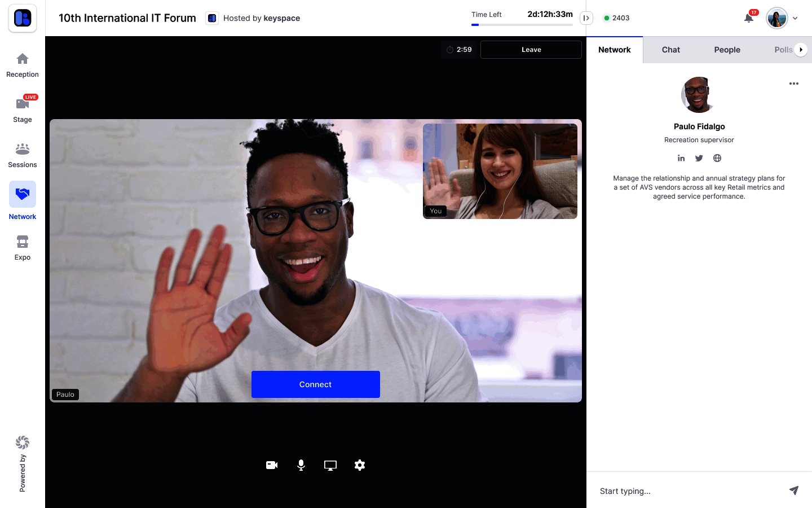Click the user profile avatar
This screenshot has width=812, height=508.
(x=777, y=18)
